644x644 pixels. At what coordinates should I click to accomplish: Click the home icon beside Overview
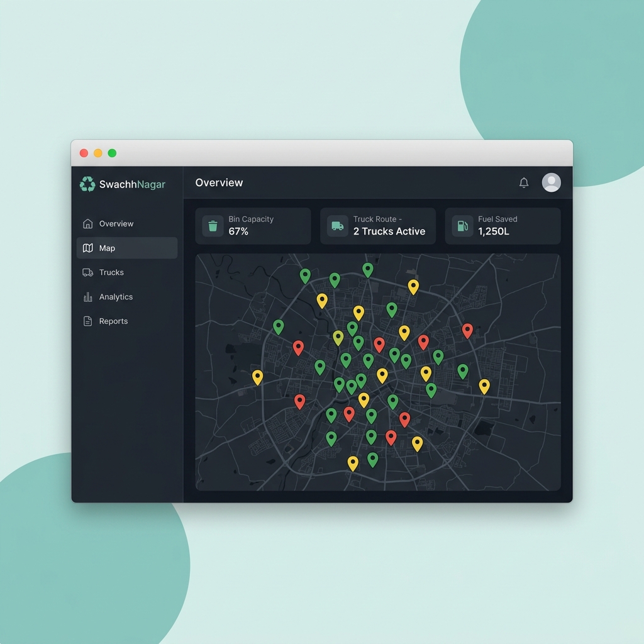coord(87,223)
